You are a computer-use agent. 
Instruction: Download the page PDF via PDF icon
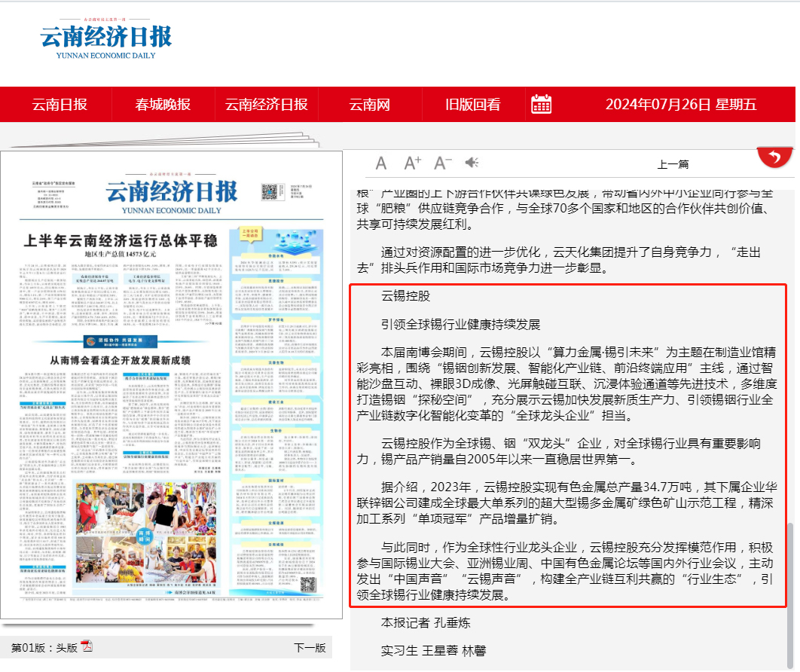coord(87,646)
